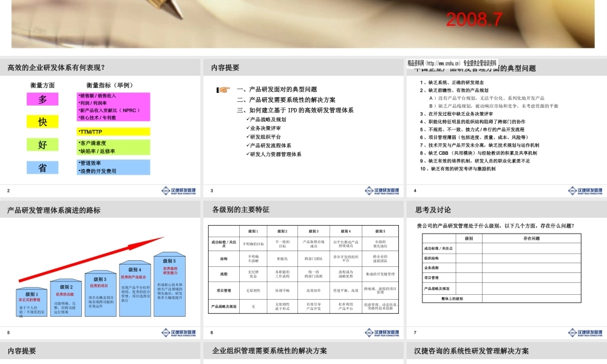
Task: Click the red 2008.7 date text
Action: coord(474,20)
